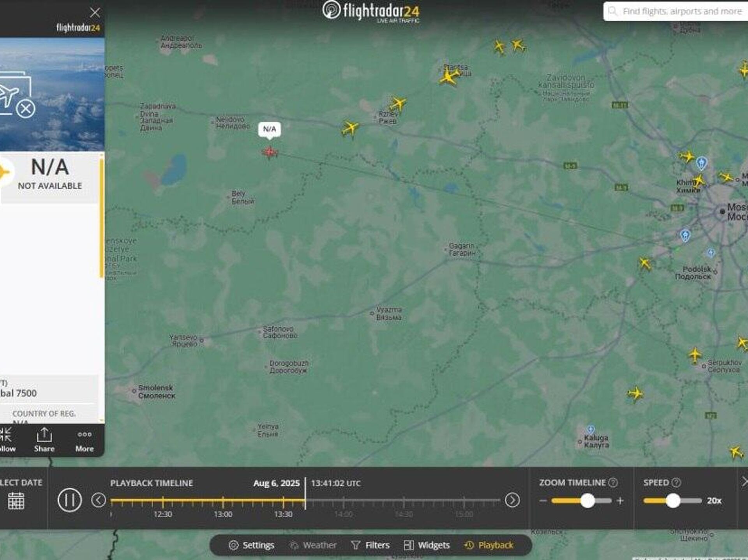Screen dimensions: 748x560
Task: Step playback timeline forward with right arrow
Action: (x=512, y=500)
